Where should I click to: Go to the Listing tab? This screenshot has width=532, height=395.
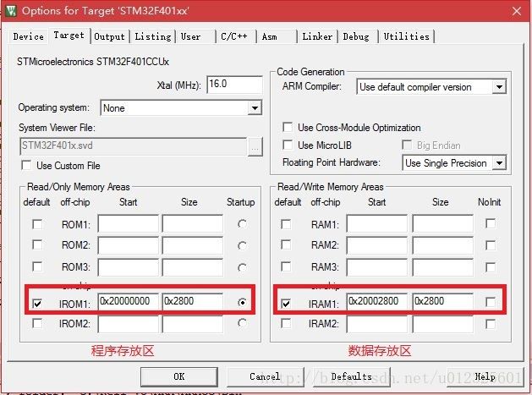[x=153, y=36]
